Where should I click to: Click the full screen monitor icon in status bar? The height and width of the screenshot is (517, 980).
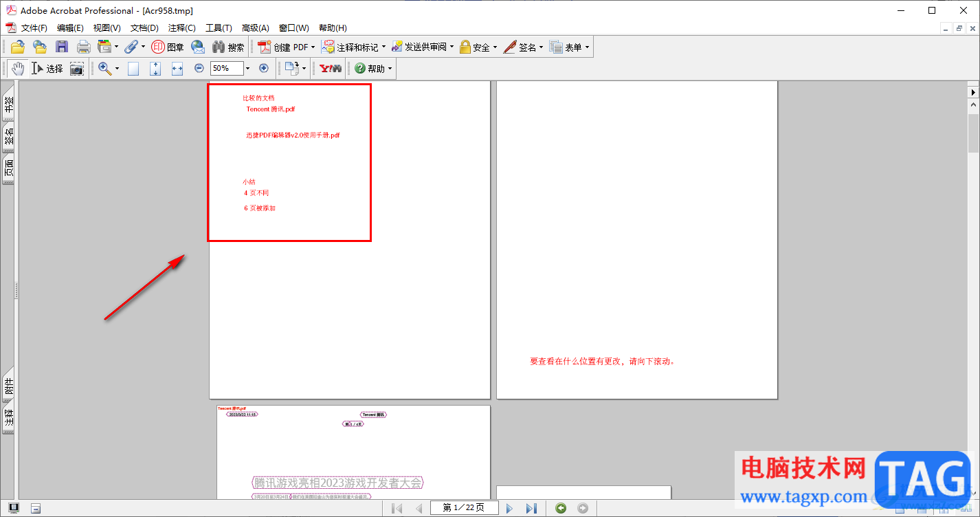14,508
